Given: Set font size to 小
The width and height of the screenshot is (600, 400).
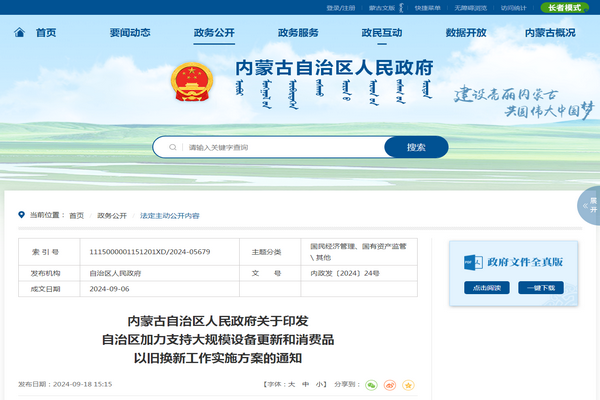Looking at the screenshot, I should 320,384.
